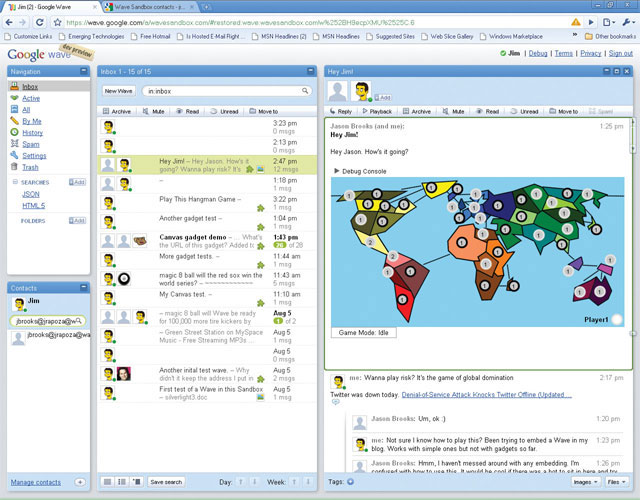Click the Game Mode: Idle field
The height and width of the screenshot is (500, 640).
pyautogui.click(x=364, y=333)
